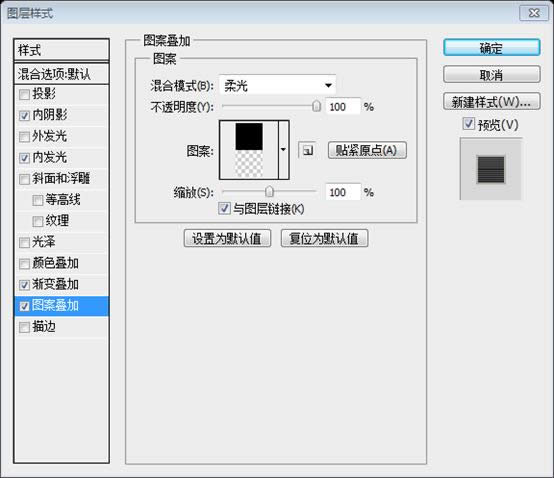Open the 混合模式 dropdown
This screenshot has height=478, width=554.
(x=278, y=85)
